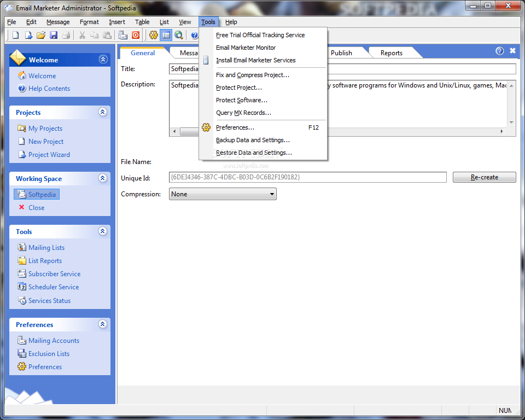The height and width of the screenshot is (420, 525).
Task: Click the gear Preferences toolbar icon
Action: click(153, 35)
